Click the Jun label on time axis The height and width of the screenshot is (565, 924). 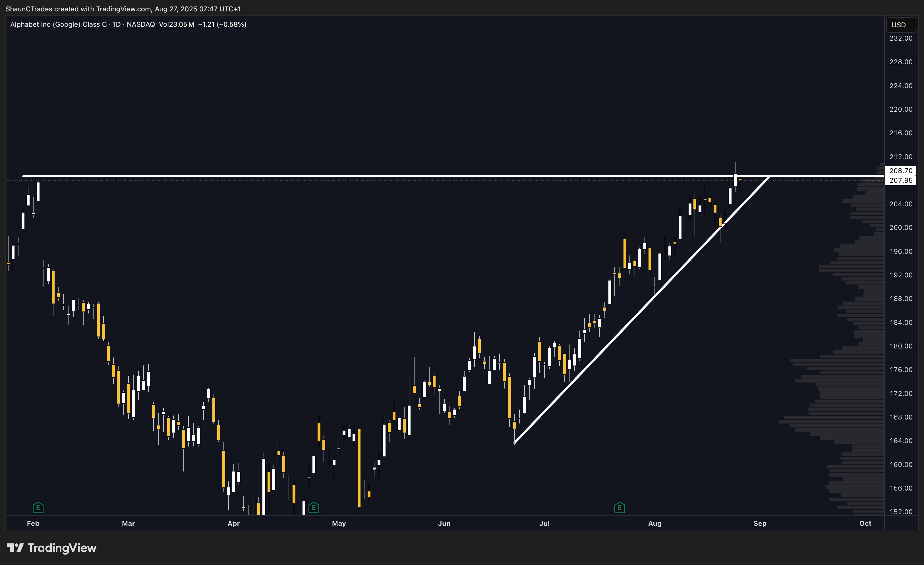pyautogui.click(x=444, y=524)
